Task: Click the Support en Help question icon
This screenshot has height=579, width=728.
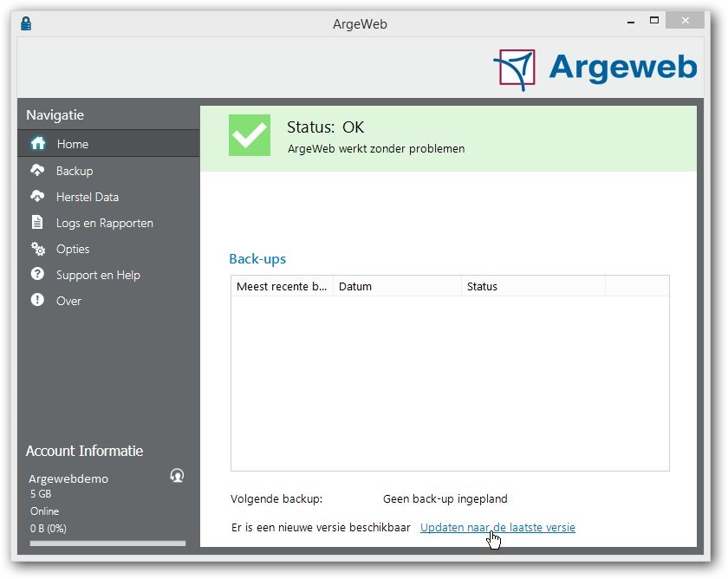Action: (37, 274)
